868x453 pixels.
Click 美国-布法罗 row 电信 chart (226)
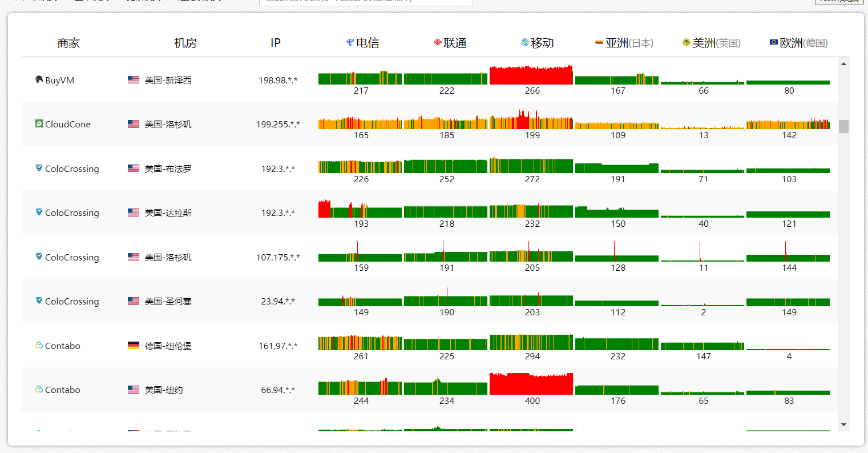pyautogui.click(x=360, y=166)
